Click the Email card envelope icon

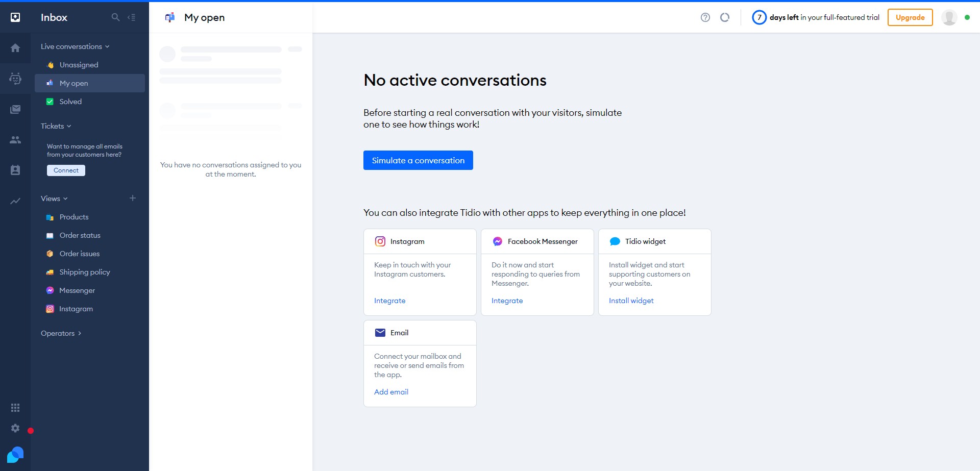pos(380,333)
